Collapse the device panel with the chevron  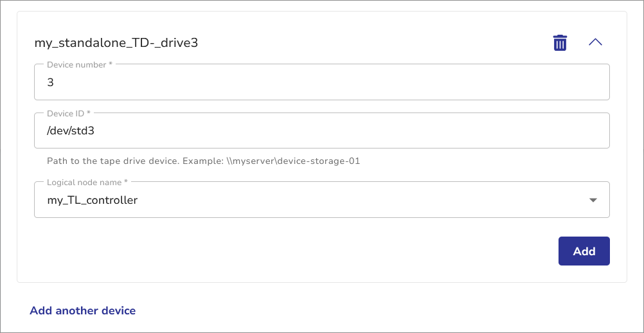click(x=595, y=42)
